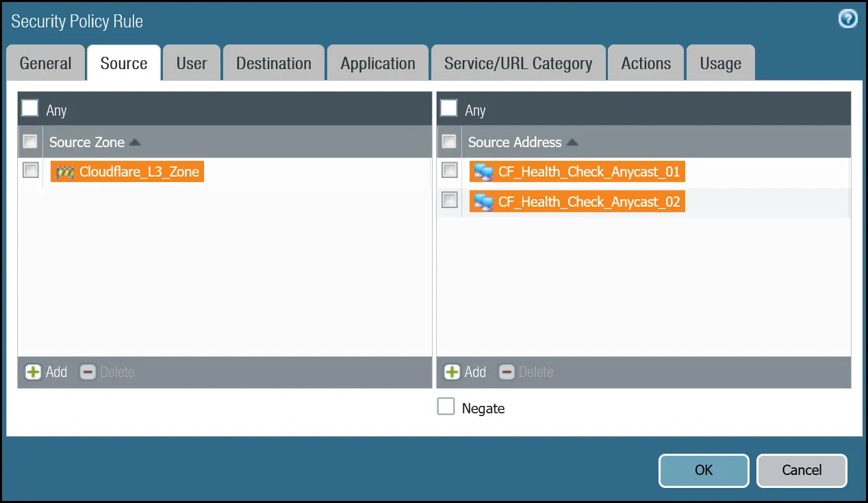
Task: Open the Service/URL Category tab
Action: click(518, 64)
